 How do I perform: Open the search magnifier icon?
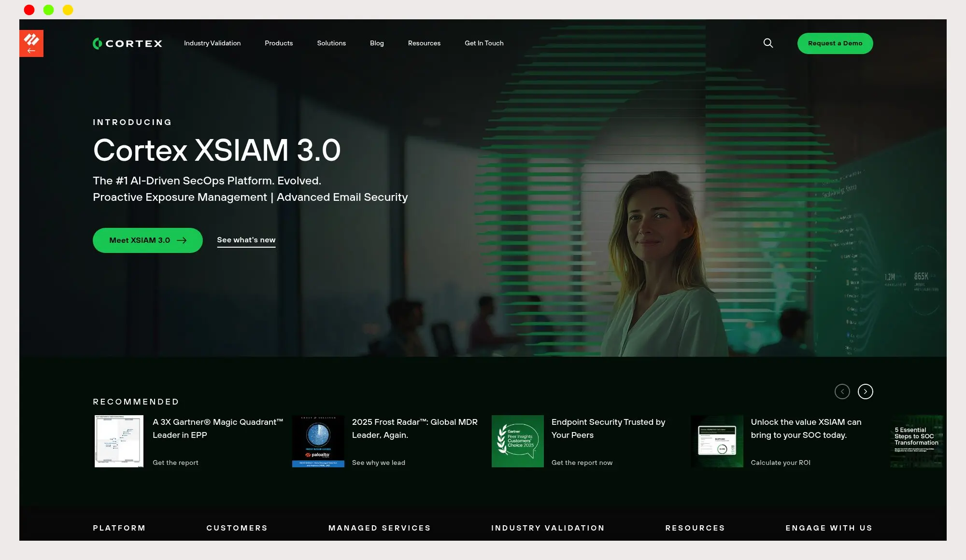pyautogui.click(x=768, y=43)
